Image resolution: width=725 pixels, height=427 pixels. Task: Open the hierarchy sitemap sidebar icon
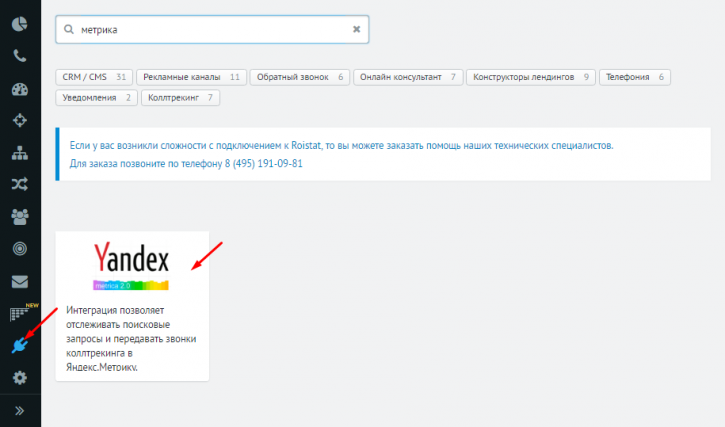(19, 153)
